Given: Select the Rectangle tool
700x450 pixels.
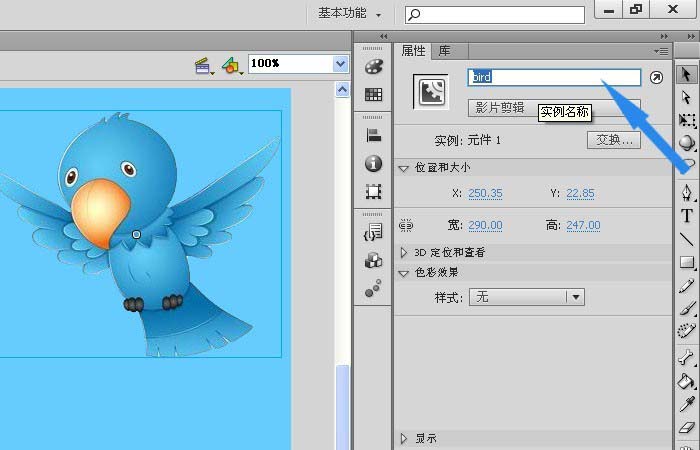Looking at the screenshot, I should (x=687, y=262).
